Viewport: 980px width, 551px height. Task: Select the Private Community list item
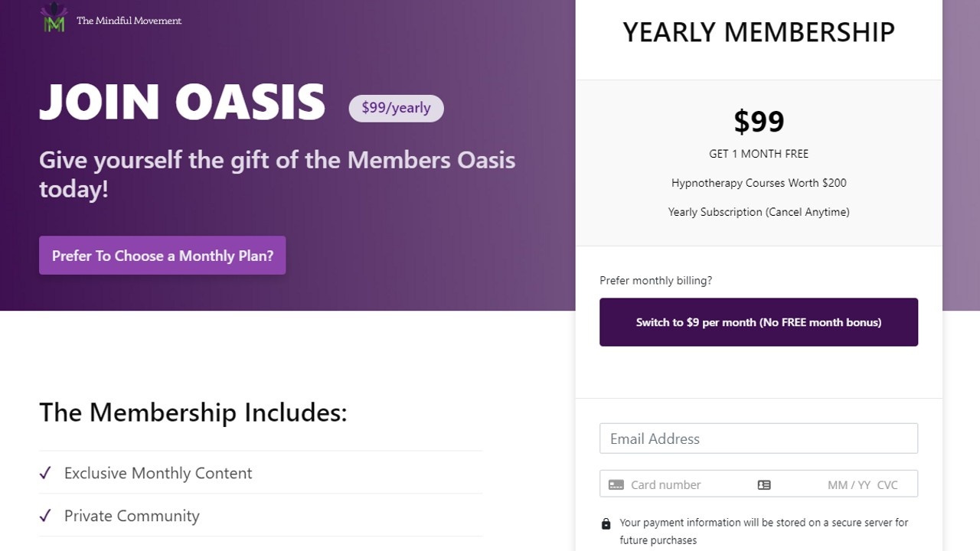[x=132, y=516]
